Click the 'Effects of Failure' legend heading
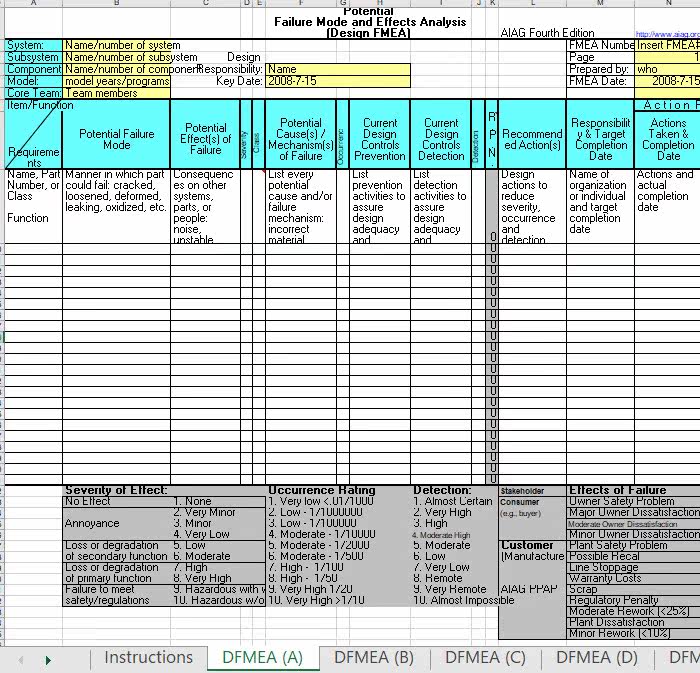 [x=618, y=490]
